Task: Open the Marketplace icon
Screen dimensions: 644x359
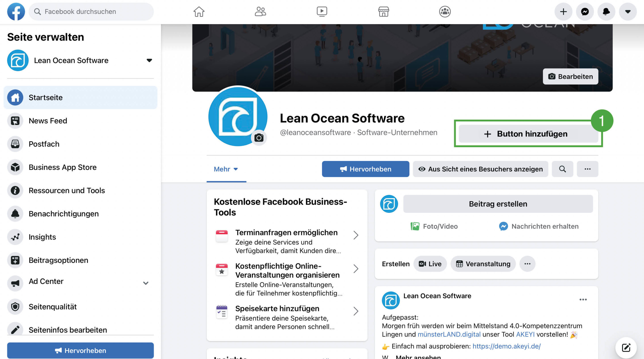Action: [x=383, y=12]
